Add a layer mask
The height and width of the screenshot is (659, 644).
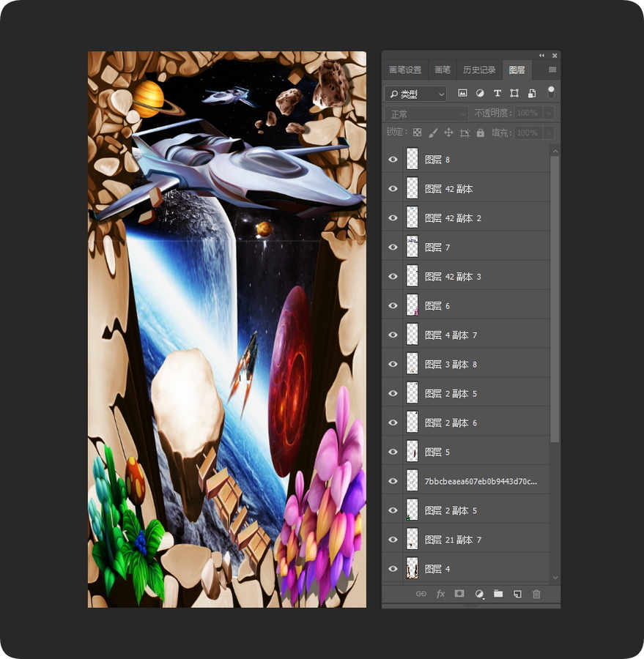[x=459, y=593]
